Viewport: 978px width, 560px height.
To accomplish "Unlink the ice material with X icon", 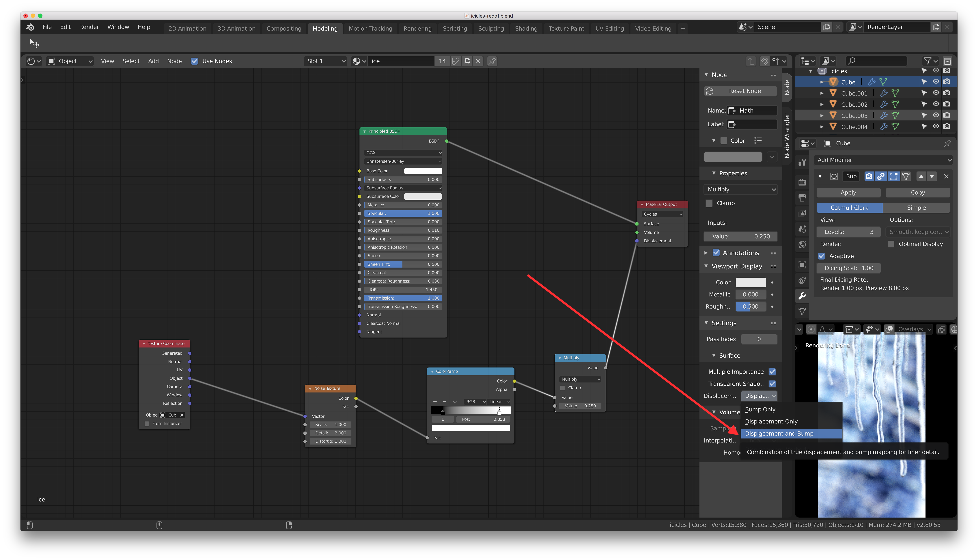I will click(x=478, y=61).
